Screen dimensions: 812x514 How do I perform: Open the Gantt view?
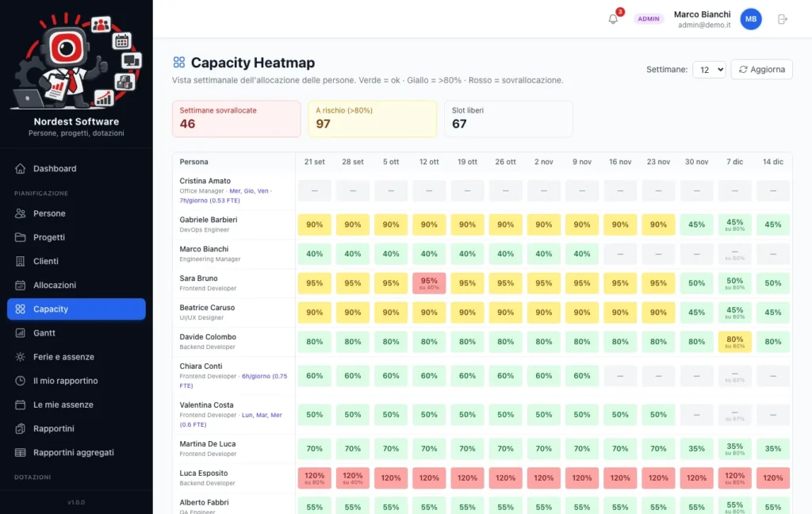[x=76, y=332]
